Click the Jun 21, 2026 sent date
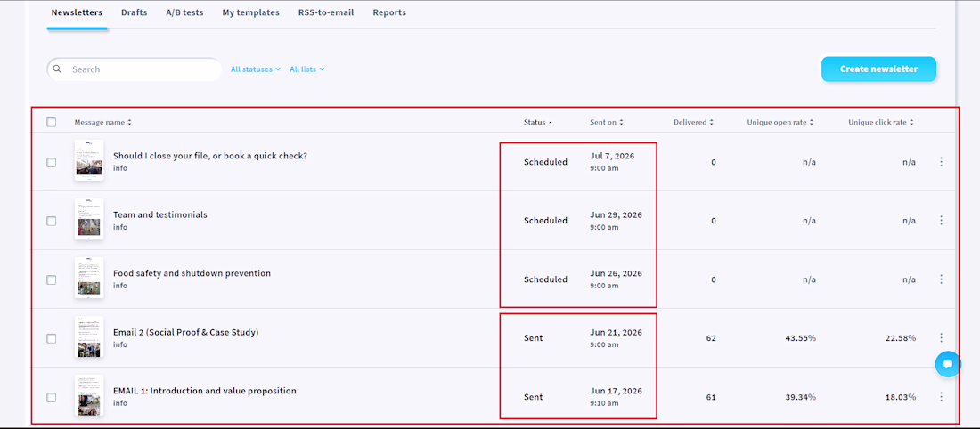980x429 pixels. [617, 332]
